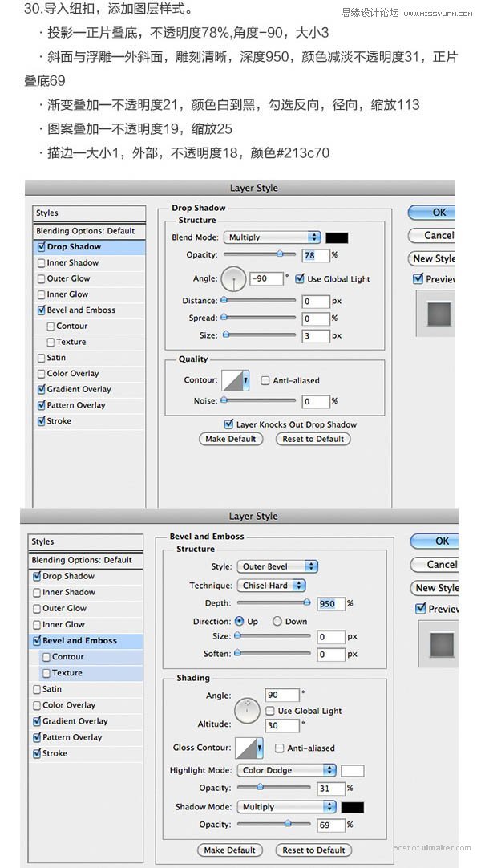Image resolution: width=481 pixels, height=868 pixels.
Task: Select the Down direction radio button
Action: (x=277, y=621)
